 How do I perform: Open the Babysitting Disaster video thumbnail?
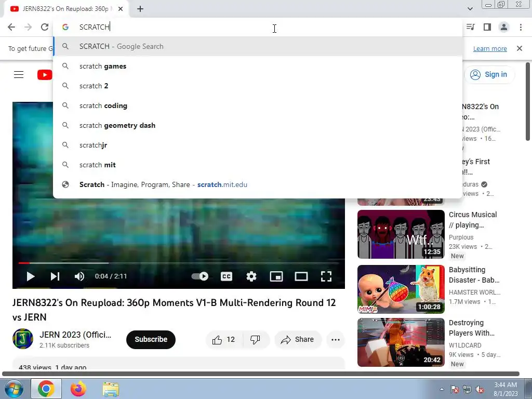click(401, 289)
